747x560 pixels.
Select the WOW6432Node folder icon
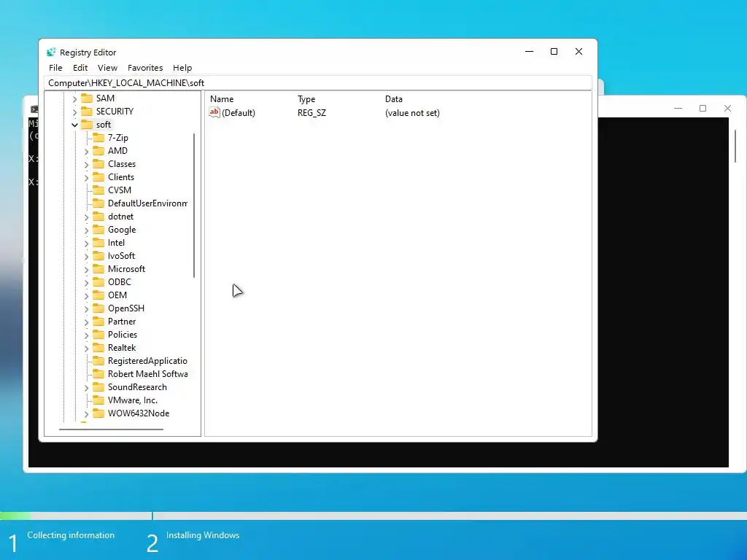(x=98, y=413)
